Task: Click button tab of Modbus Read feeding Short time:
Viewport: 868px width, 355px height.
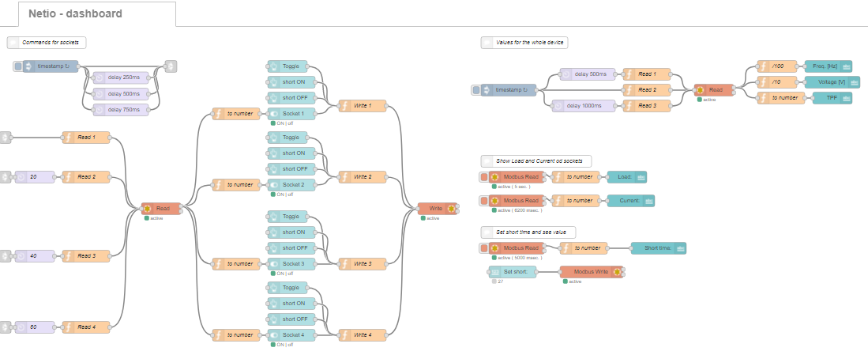Action: (484, 248)
